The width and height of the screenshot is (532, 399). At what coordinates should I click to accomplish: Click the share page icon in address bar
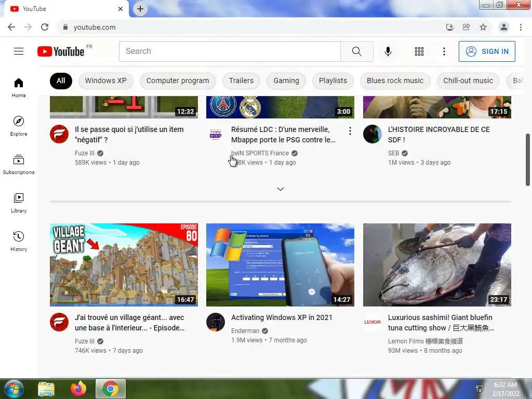tap(466, 27)
